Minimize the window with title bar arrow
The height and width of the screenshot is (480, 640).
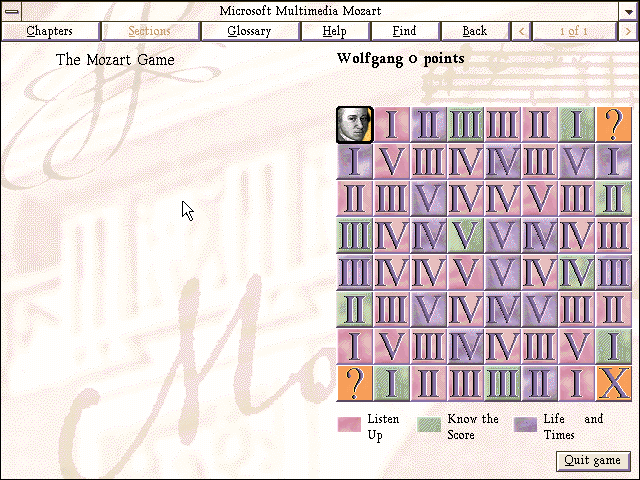click(x=628, y=11)
